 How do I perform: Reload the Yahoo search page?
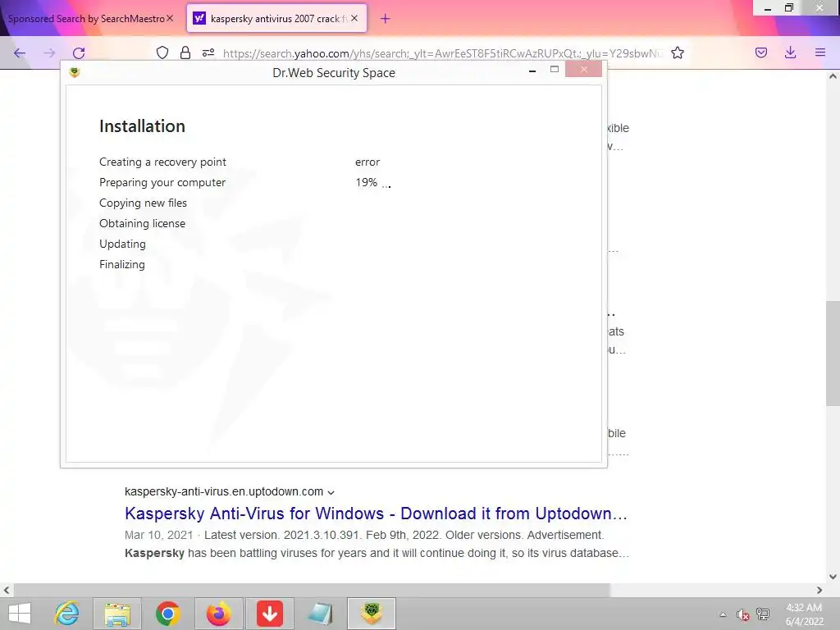coord(79,52)
